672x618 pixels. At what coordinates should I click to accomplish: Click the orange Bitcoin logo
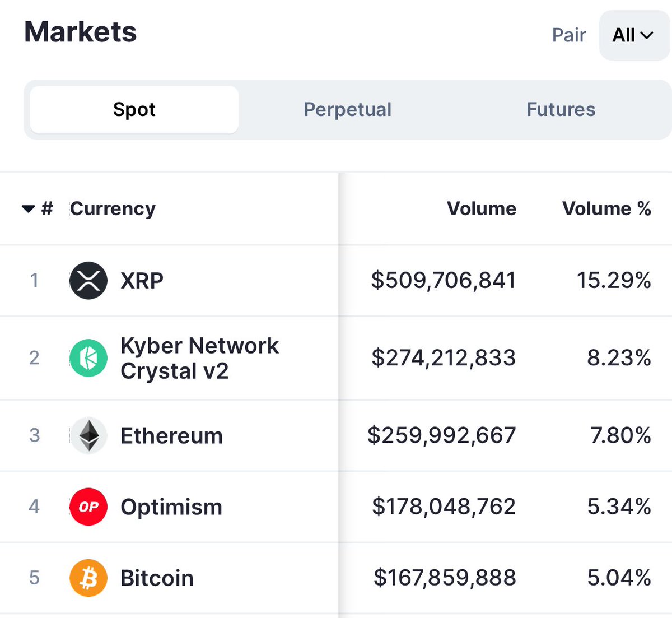click(88, 578)
